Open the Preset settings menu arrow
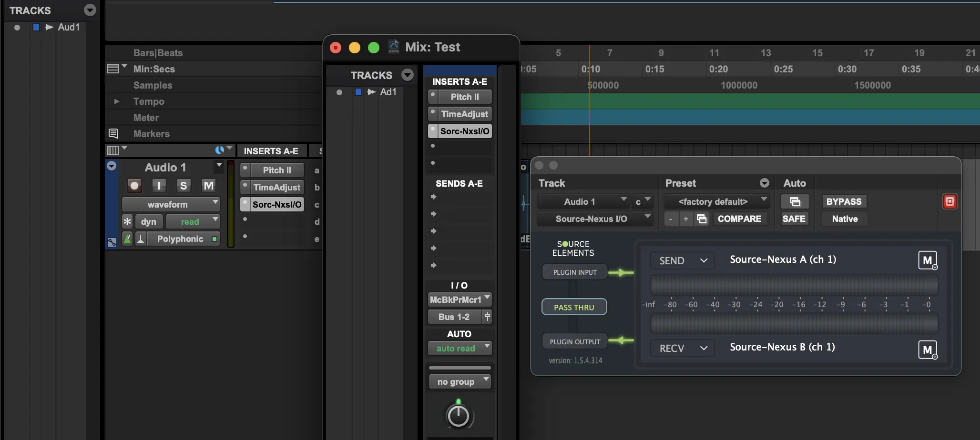The width and height of the screenshot is (980, 440). [x=764, y=183]
